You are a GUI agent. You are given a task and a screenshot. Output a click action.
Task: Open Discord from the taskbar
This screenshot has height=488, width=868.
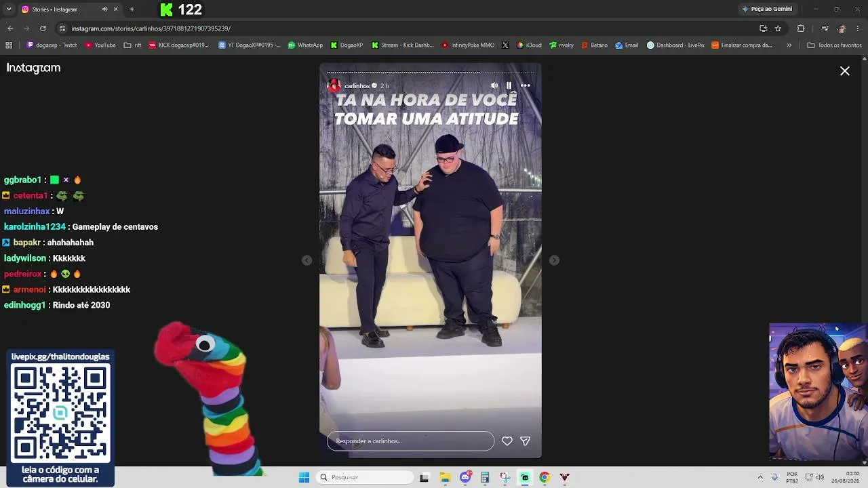[465, 477]
